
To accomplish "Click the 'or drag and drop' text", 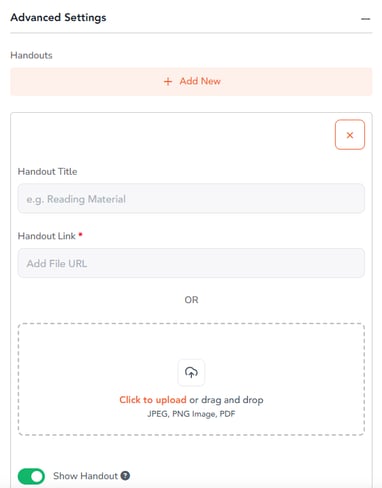I will click(x=226, y=400).
